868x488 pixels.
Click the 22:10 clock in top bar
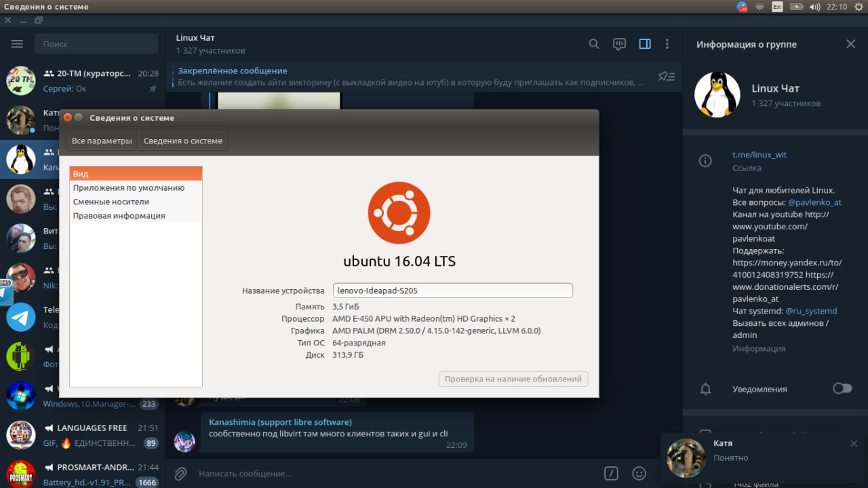pyautogui.click(x=837, y=7)
